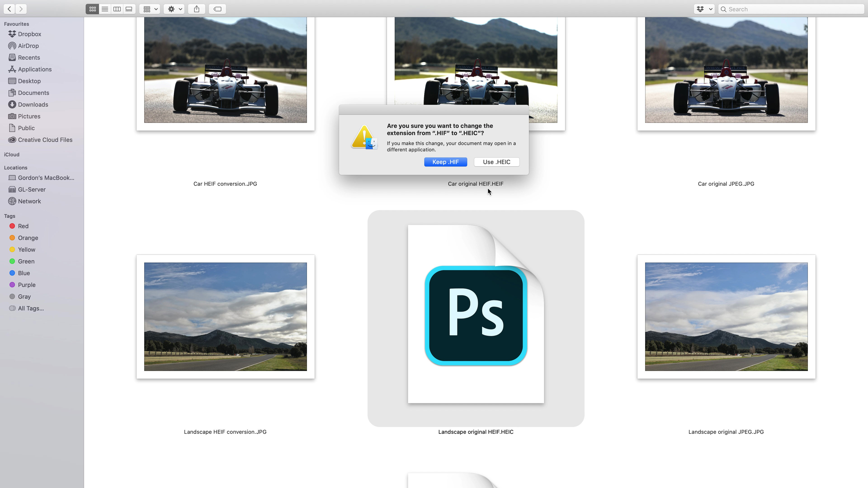Select the Blue tag in sidebar
This screenshot has height=488, width=868.
[x=24, y=273]
